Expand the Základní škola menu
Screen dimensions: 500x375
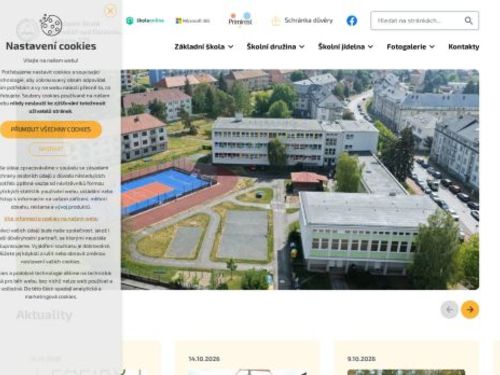click(x=204, y=47)
